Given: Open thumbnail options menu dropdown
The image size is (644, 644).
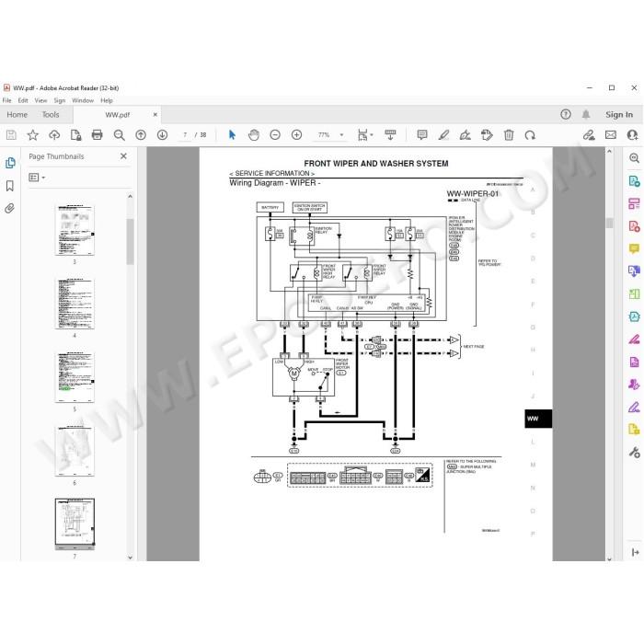Looking at the screenshot, I should point(37,178).
